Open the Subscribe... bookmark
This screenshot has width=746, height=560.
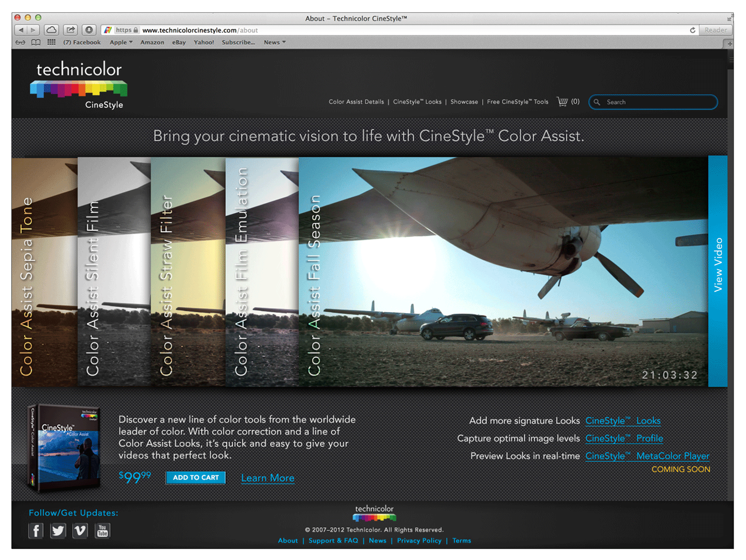[x=238, y=42]
